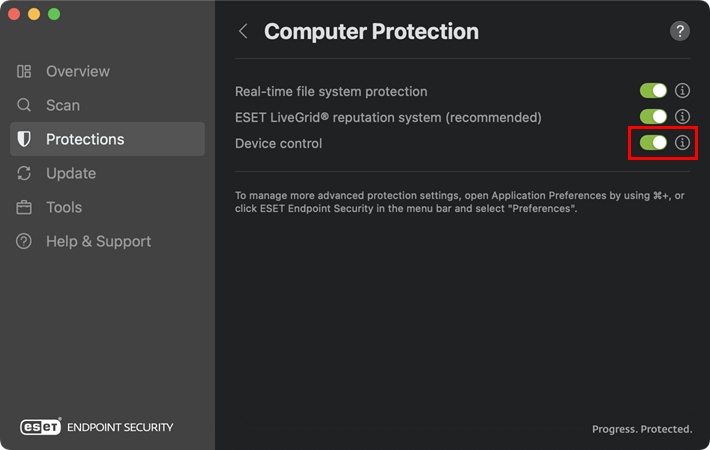Screen dimensions: 710x450
Task: Click the ESET Endpoint Security logo
Action: [x=97, y=427]
